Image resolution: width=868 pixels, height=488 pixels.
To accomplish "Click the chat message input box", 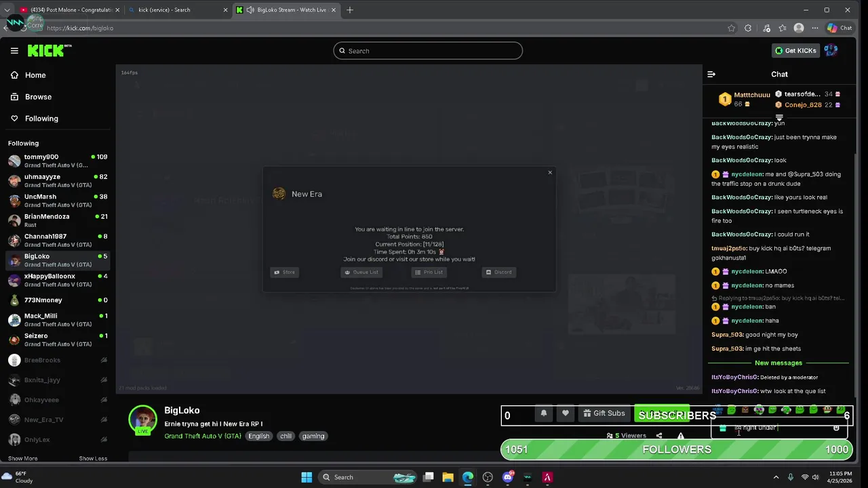I will [x=778, y=428].
